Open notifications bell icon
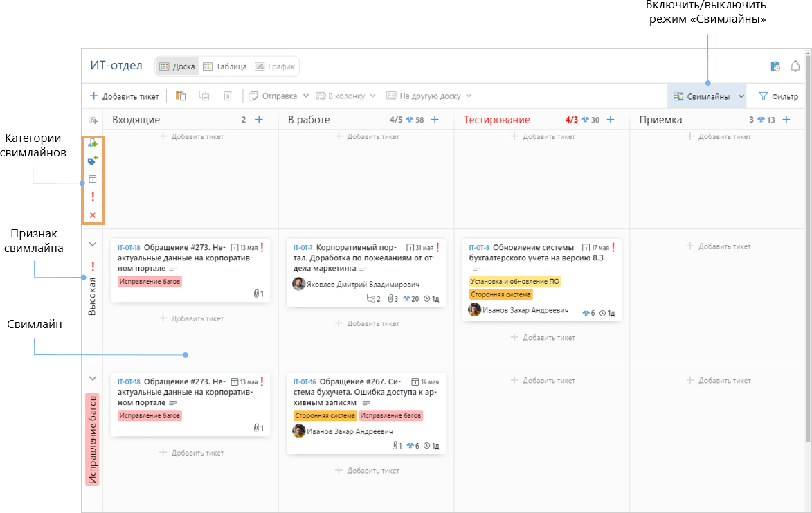Screen dimensions: 812x513 (x=795, y=66)
